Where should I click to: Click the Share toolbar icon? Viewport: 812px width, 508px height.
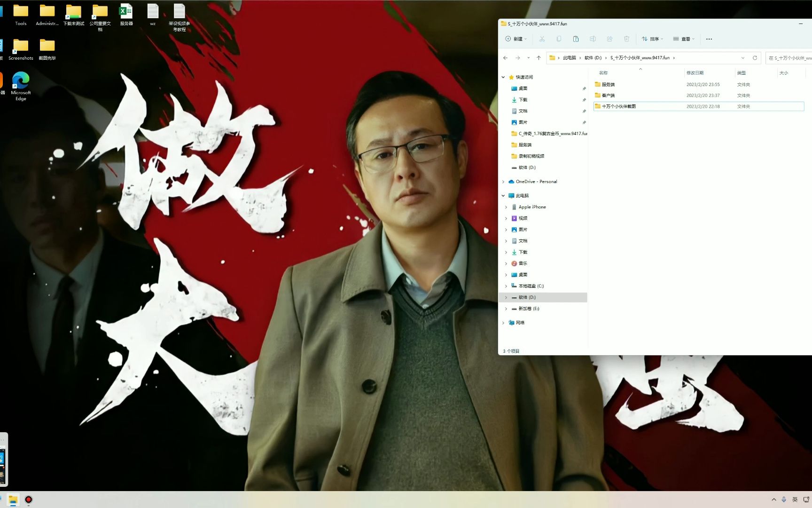click(610, 39)
